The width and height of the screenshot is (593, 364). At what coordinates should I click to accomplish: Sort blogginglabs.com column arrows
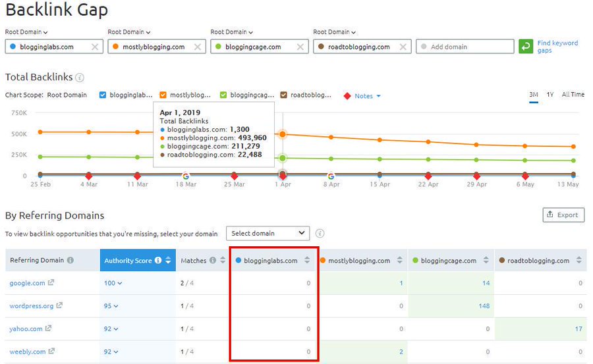click(x=307, y=260)
